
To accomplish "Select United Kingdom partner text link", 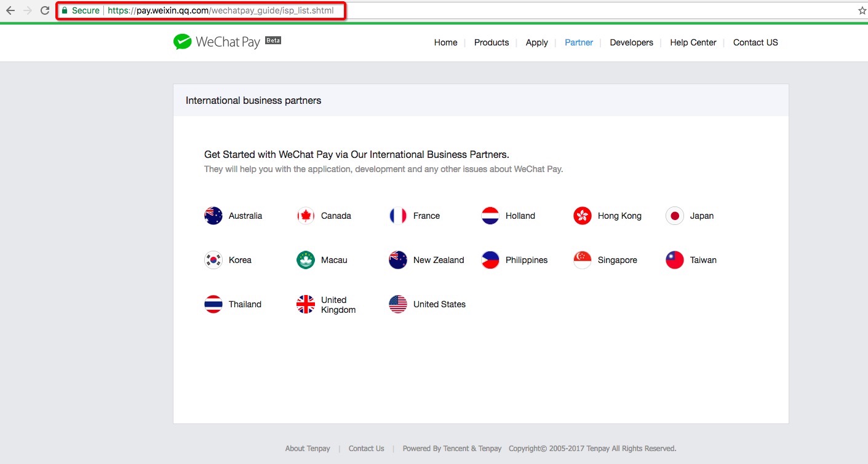I will coord(338,305).
